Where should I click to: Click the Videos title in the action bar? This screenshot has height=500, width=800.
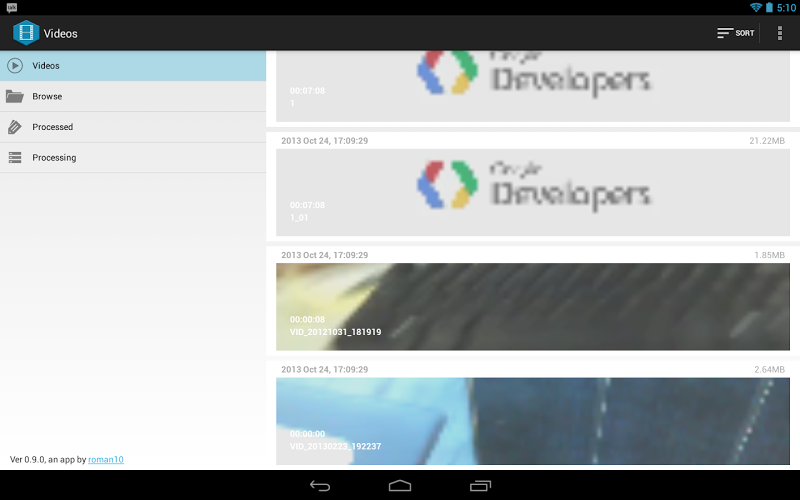point(60,34)
